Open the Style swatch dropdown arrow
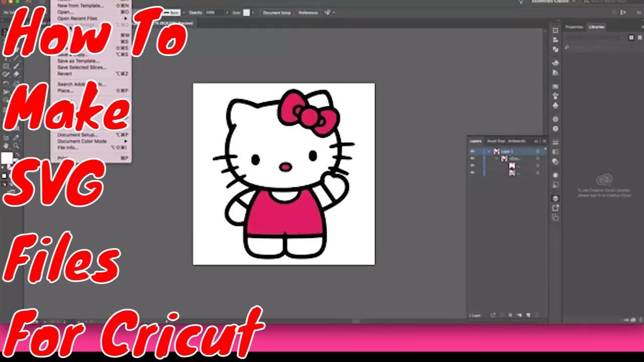The image size is (644, 362). pos(253,13)
